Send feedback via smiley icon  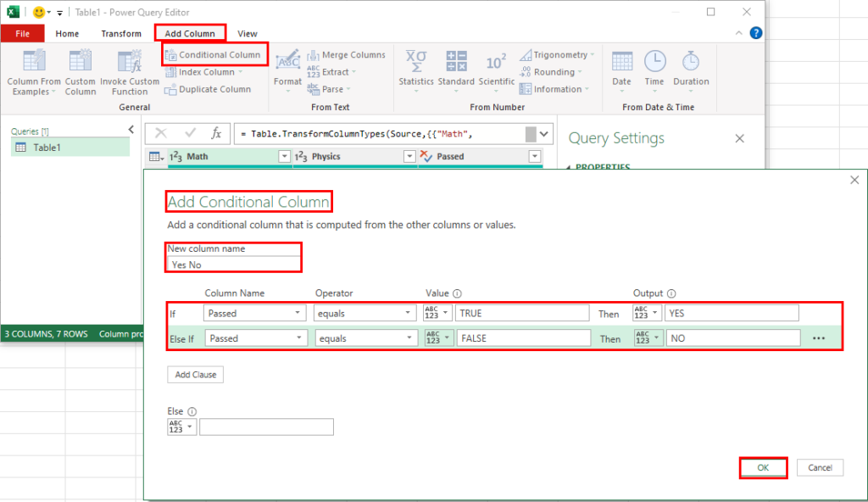[39, 12]
